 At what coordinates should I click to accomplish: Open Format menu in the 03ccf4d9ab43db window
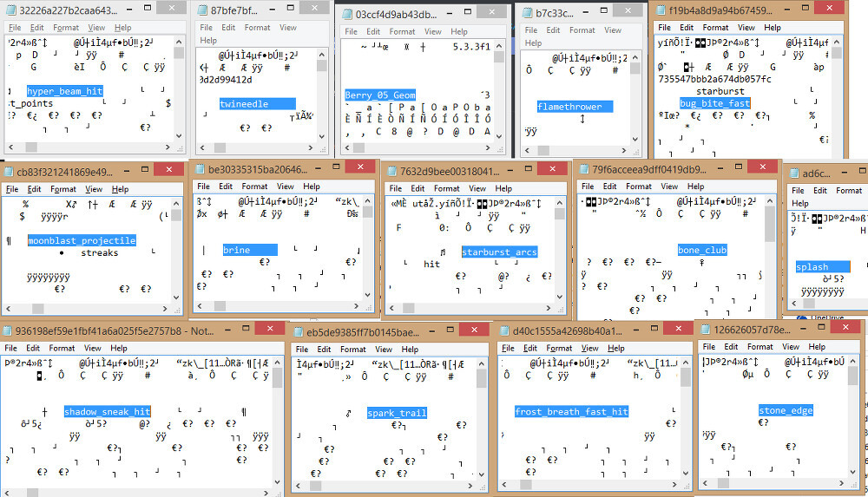pos(402,31)
